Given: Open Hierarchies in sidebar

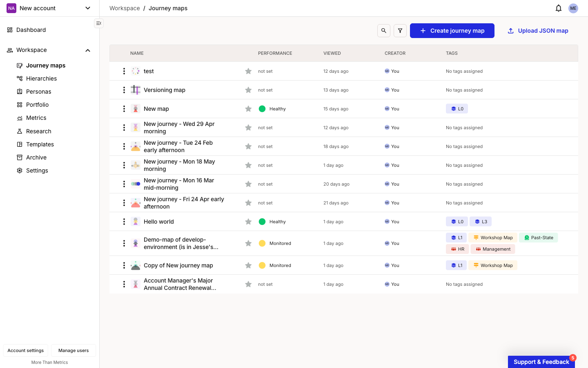Looking at the screenshot, I should (x=41, y=79).
